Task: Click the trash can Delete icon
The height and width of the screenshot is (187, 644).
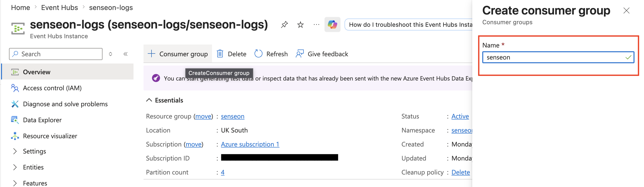Action: [x=220, y=54]
